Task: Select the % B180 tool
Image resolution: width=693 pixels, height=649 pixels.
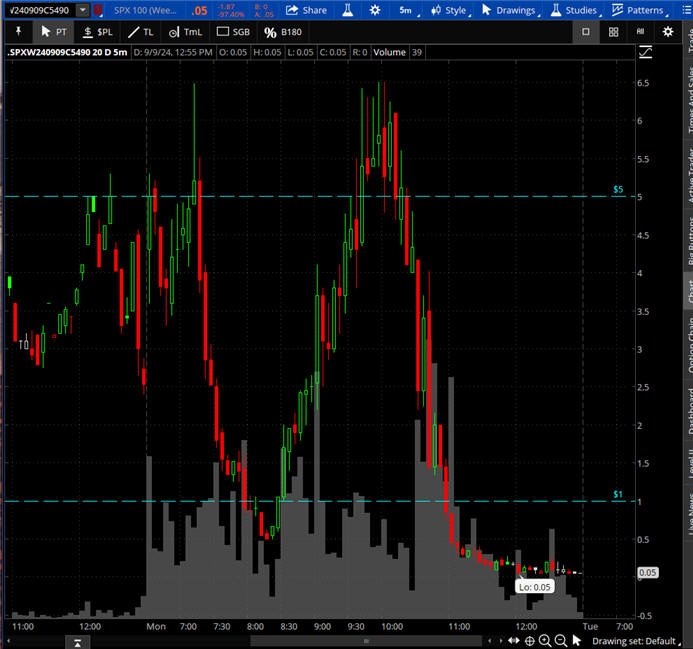Action: 282,32
